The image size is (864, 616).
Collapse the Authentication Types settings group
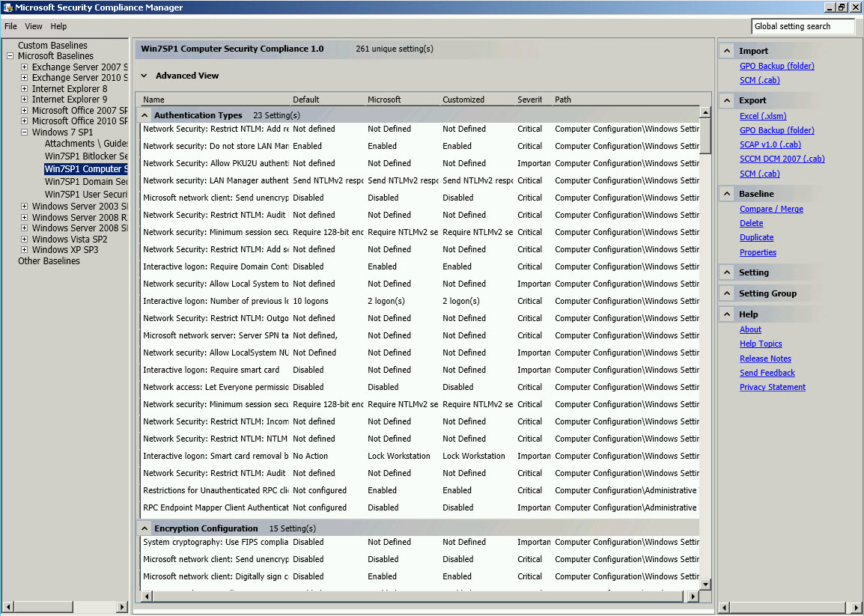(x=144, y=115)
